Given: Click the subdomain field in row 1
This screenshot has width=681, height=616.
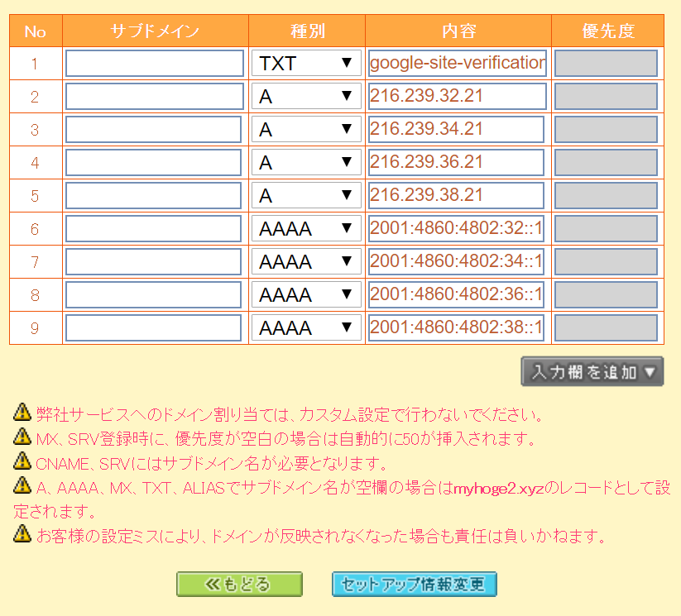Looking at the screenshot, I should click(154, 64).
